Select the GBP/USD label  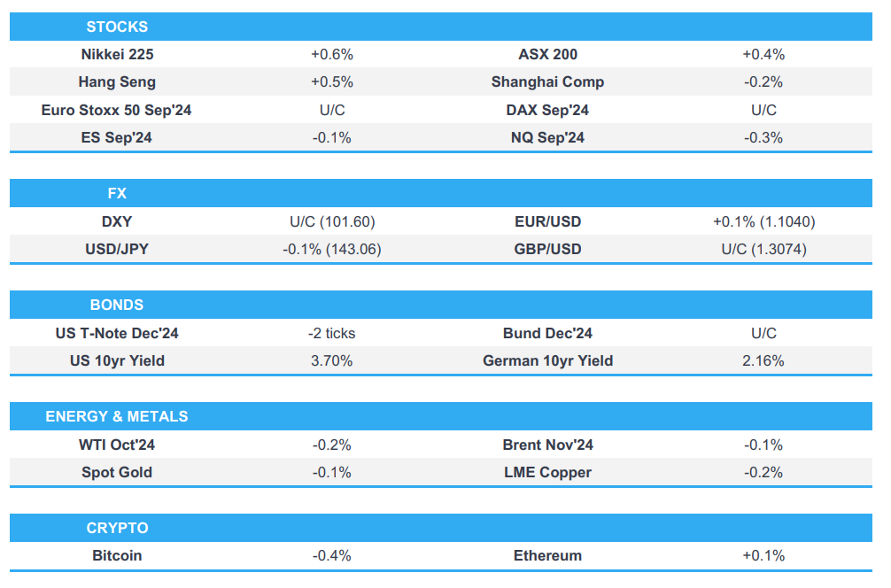point(547,249)
